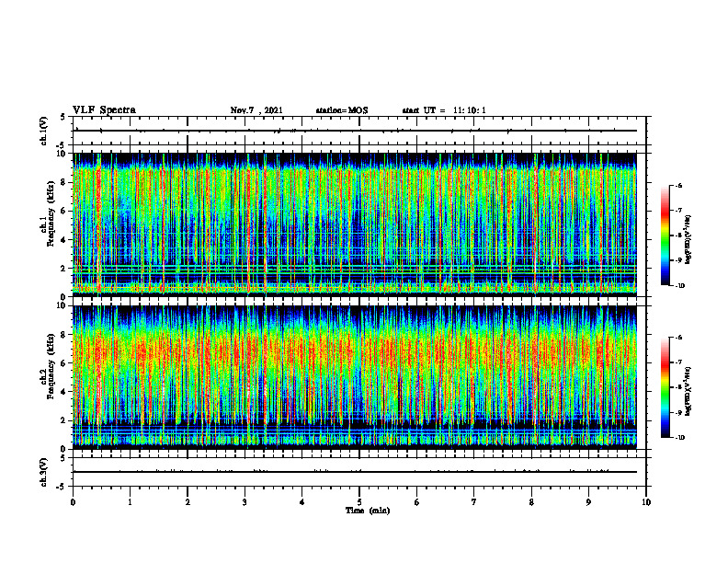Click the ch.1 spectrogram color scale bar
The height and width of the screenshot is (563, 728).
tap(665, 236)
